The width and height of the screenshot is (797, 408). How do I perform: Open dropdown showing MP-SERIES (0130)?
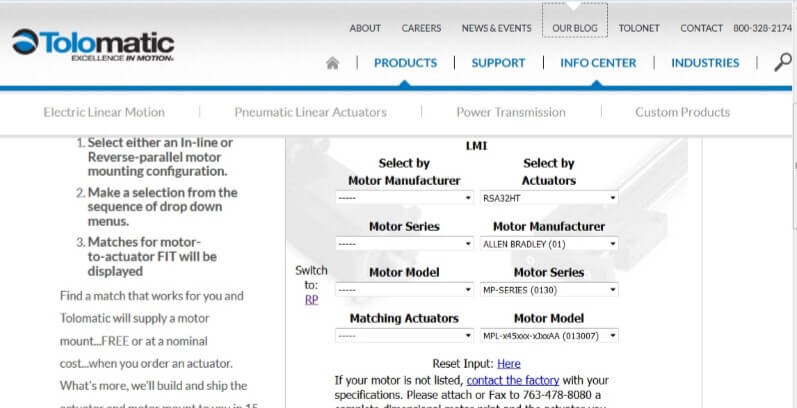[x=549, y=290]
